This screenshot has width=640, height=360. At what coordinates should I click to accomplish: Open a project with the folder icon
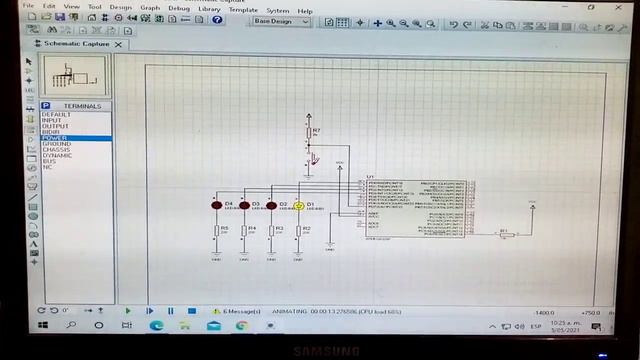[x=46, y=17]
